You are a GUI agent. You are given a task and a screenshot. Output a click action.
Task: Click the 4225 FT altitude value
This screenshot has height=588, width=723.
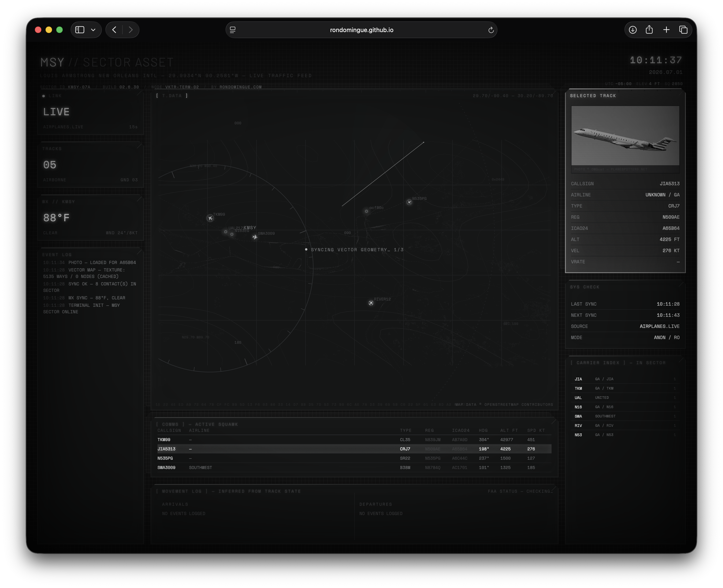670,239
